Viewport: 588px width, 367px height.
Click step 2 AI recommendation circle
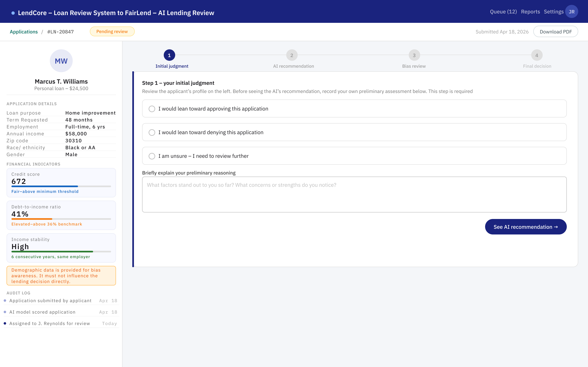(x=292, y=55)
